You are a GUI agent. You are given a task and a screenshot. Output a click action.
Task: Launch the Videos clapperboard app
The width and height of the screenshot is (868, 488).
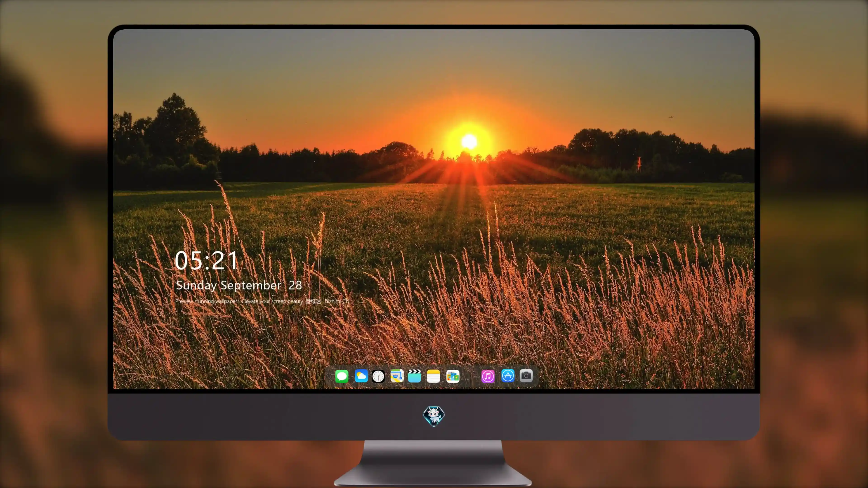coord(415,376)
